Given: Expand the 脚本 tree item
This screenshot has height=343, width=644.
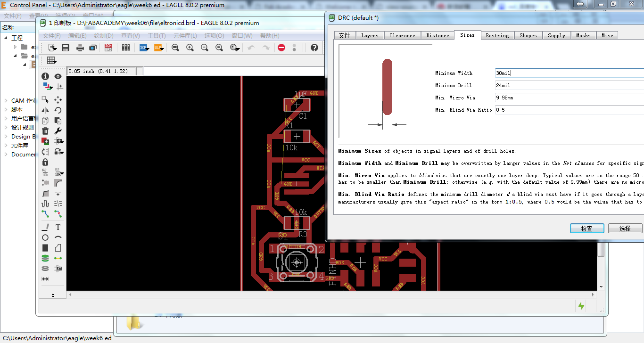Looking at the screenshot, I should pos(6,109).
